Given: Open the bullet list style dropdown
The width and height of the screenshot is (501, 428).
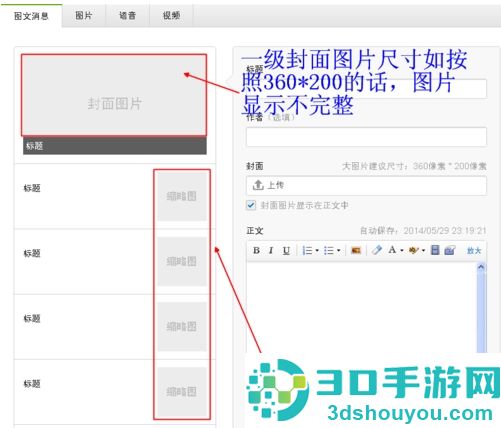Looking at the screenshot, I should click(339, 250).
